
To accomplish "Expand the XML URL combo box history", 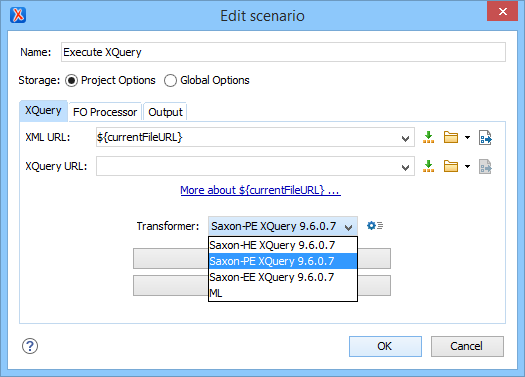I will click(405, 138).
